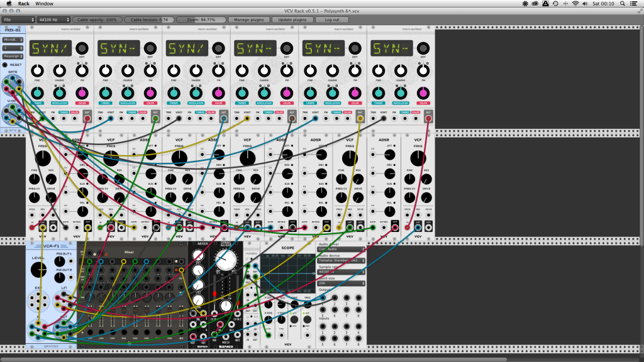Click first macro oscillator EDIT knob

click(x=82, y=48)
